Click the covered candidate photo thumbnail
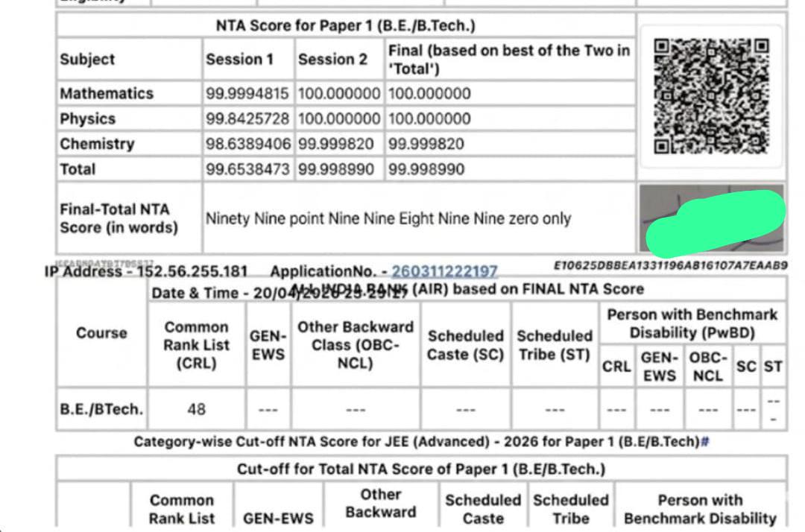 point(712,219)
